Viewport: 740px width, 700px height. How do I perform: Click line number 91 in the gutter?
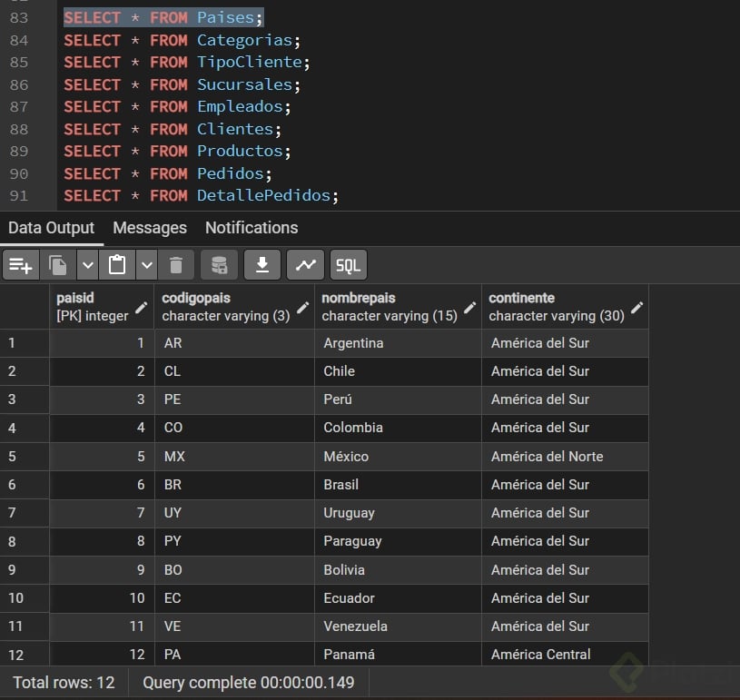pos(19,195)
